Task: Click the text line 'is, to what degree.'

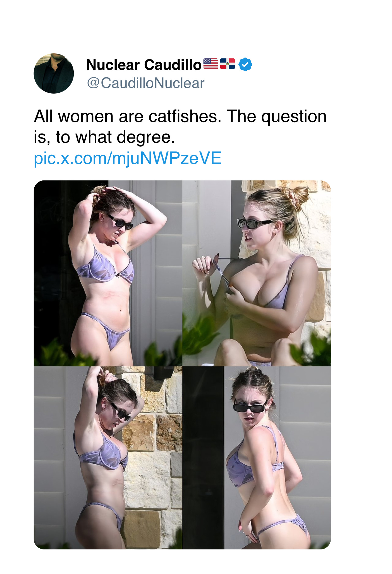Action: pyautogui.click(x=104, y=137)
